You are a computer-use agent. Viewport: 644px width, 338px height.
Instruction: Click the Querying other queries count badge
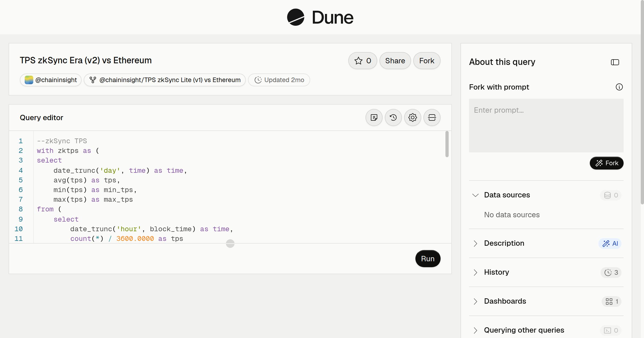pyautogui.click(x=610, y=330)
